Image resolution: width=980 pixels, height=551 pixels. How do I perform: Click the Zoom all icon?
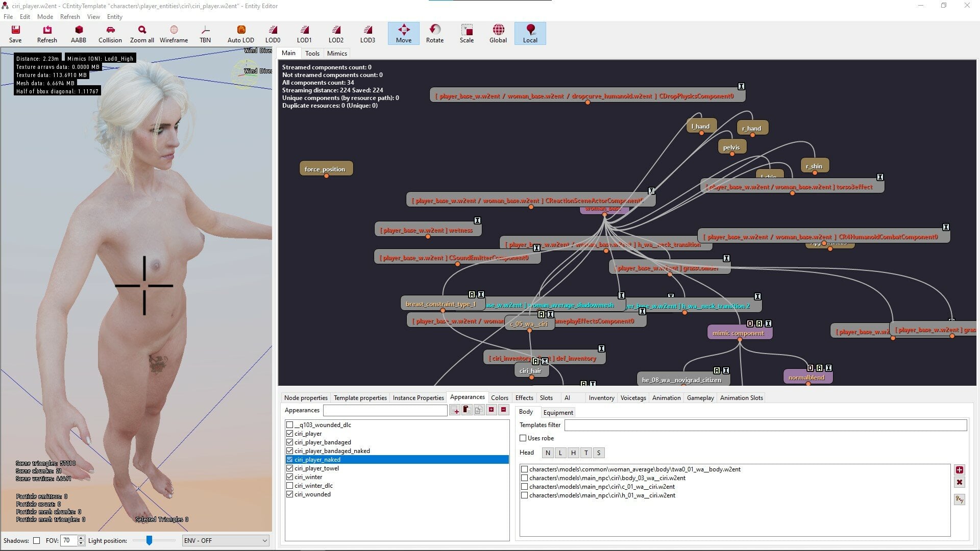click(x=142, y=34)
